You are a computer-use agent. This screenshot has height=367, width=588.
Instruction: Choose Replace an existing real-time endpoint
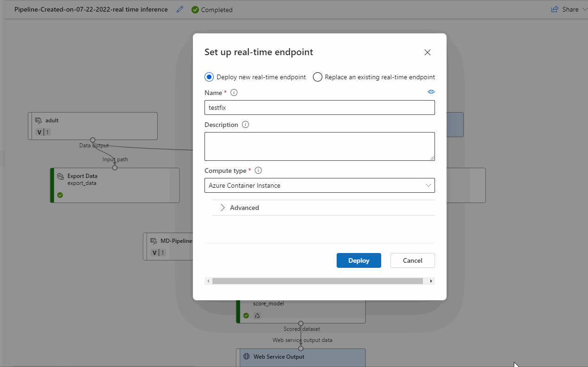(317, 77)
